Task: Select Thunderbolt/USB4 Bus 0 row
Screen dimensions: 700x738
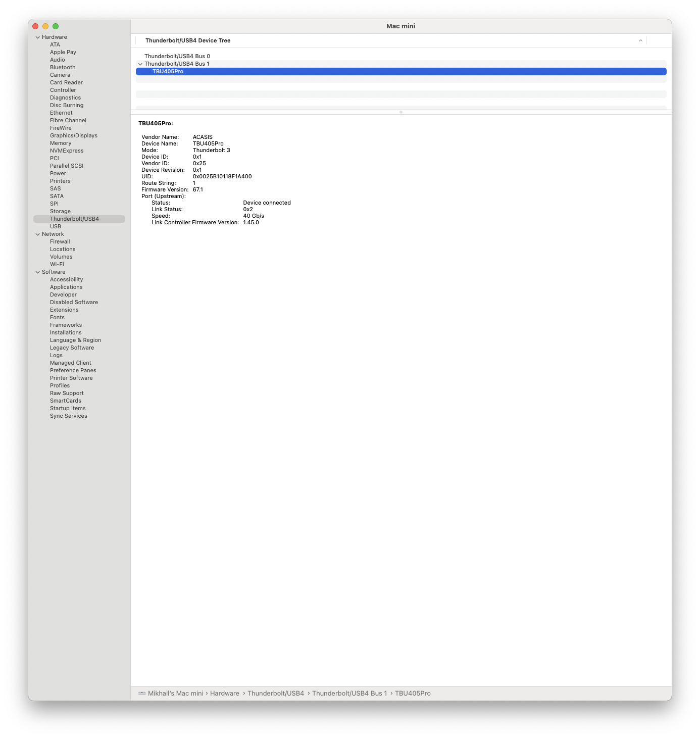Action: pyautogui.click(x=401, y=57)
